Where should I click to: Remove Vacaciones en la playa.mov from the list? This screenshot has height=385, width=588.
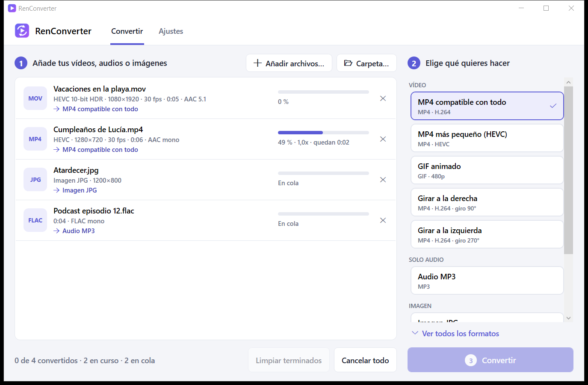point(383,98)
